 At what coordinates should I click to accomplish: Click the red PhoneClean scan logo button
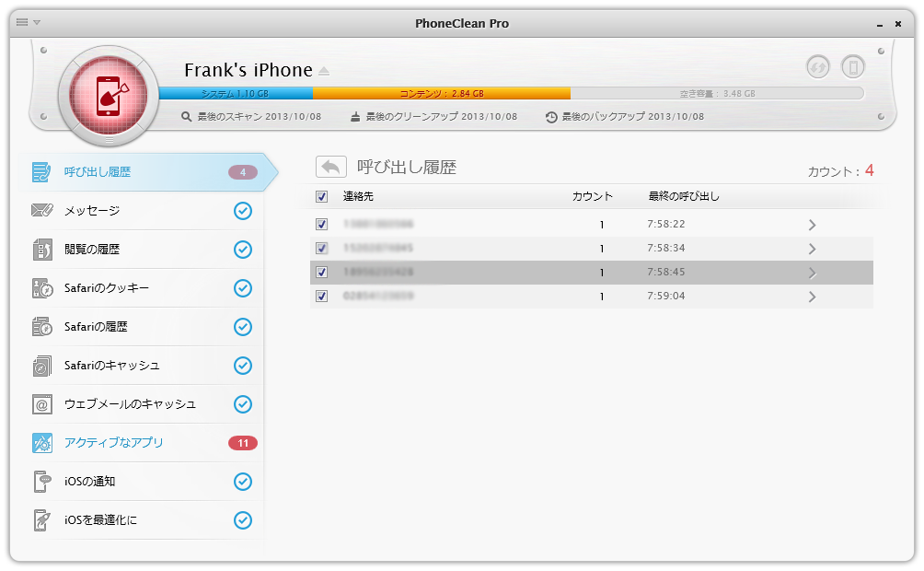[109, 96]
